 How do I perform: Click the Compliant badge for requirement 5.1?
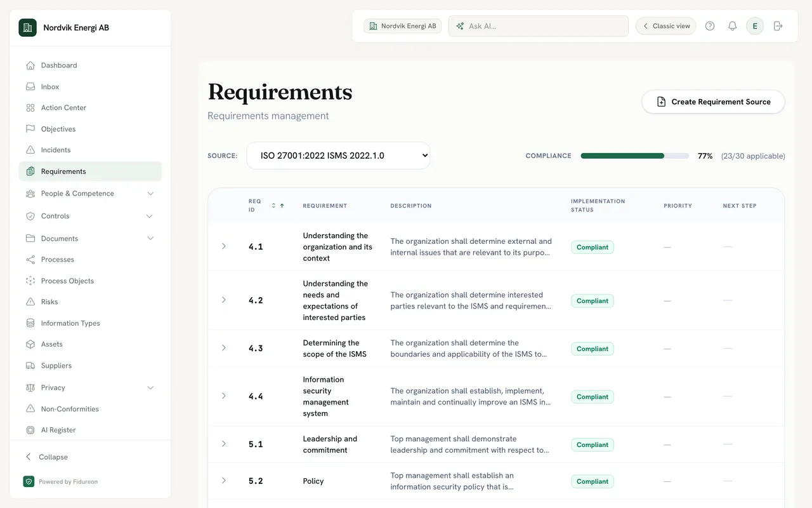(x=593, y=444)
